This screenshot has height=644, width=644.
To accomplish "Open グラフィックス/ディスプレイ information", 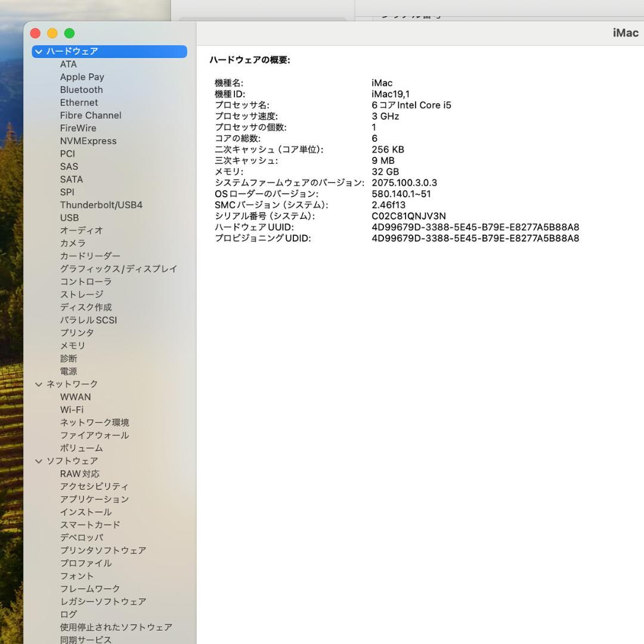I will tap(117, 269).
